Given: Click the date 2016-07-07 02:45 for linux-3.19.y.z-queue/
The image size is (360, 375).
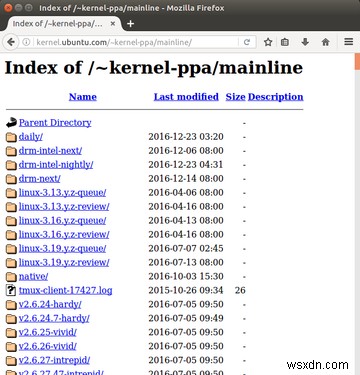Looking at the screenshot, I should [x=186, y=249].
